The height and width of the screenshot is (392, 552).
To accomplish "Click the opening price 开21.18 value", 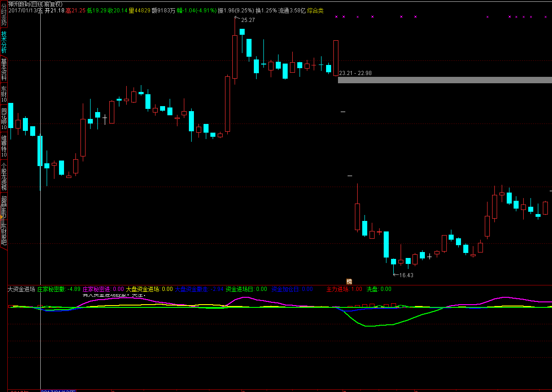I will click(x=54, y=11).
